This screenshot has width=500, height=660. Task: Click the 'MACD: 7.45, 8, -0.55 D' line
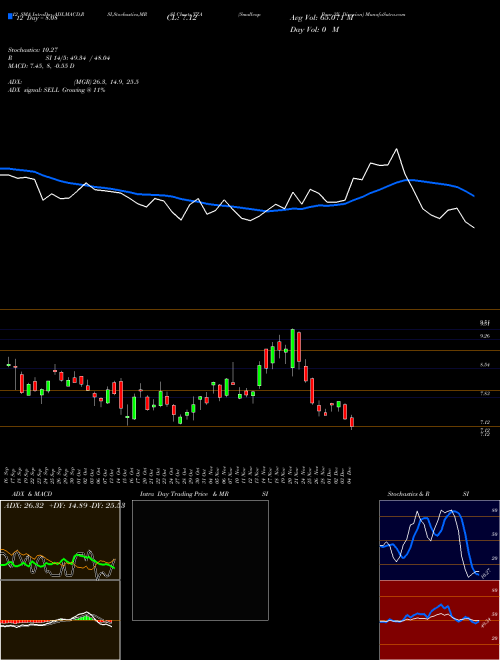point(41,66)
